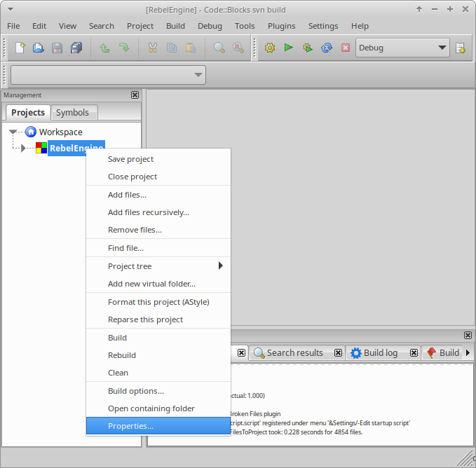Open the Project menu
The height and width of the screenshot is (468, 476).
pyautogui.click(x=140, y=26)
